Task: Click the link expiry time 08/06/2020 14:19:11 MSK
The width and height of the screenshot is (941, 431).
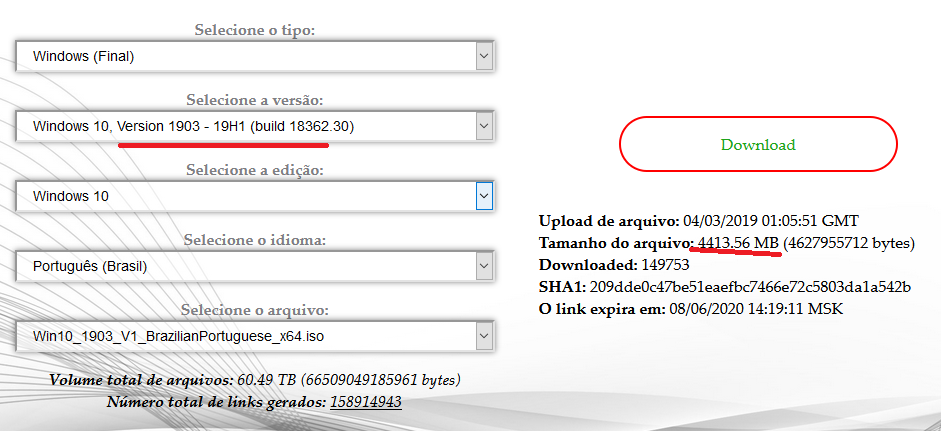Action: coord(756,310)
